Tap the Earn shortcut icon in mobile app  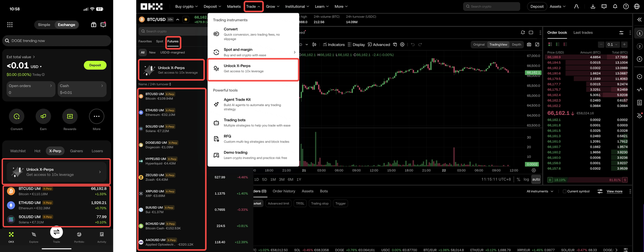(x=43, y=116)
